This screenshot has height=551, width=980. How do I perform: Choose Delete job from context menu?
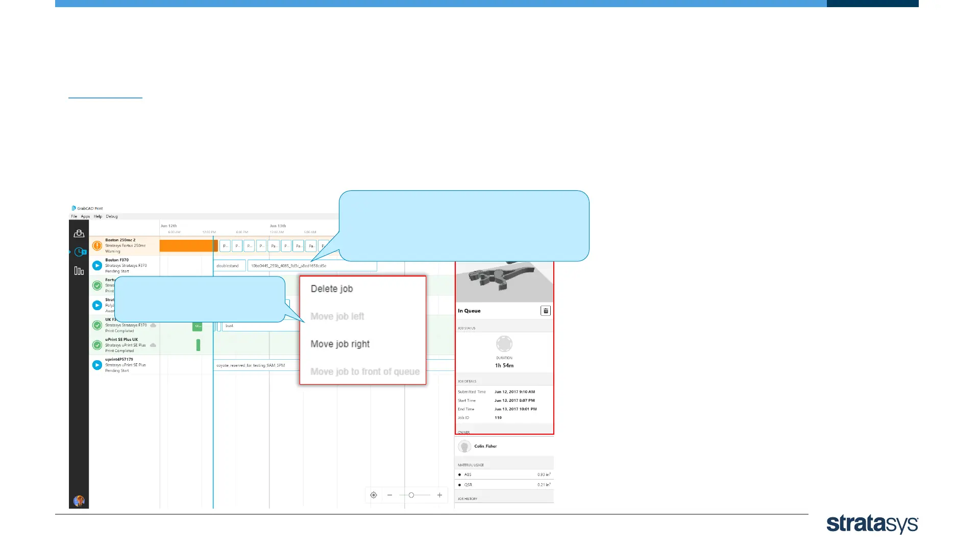(x=332, y=289)
